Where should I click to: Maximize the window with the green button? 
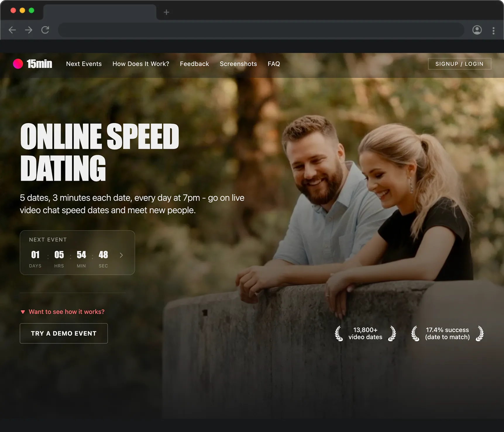[32, 11]
